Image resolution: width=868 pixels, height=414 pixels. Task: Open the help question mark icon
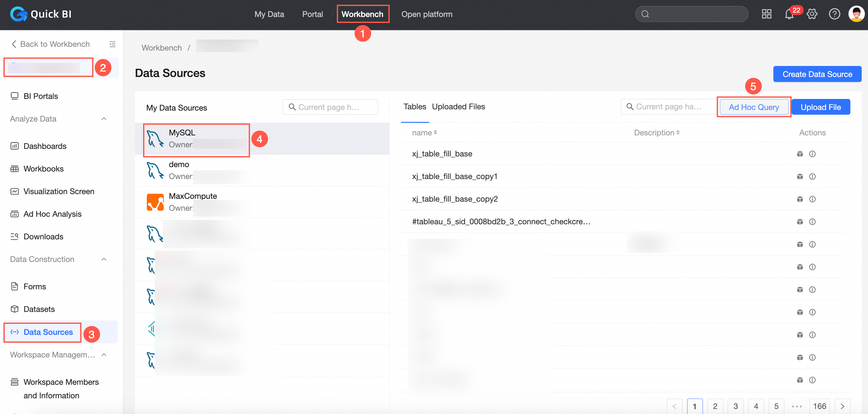pyautogui.click(x=834, y=14)
